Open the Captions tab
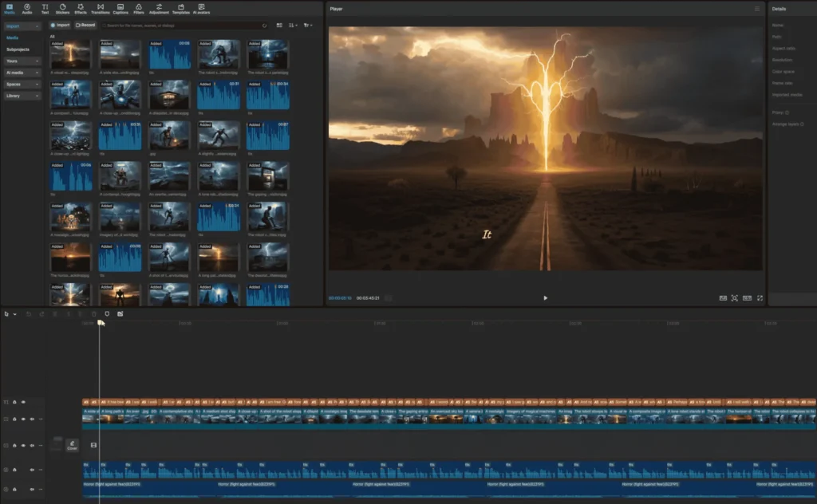The height and width of the screenshot is (504, 817). [x=120, y=9]
